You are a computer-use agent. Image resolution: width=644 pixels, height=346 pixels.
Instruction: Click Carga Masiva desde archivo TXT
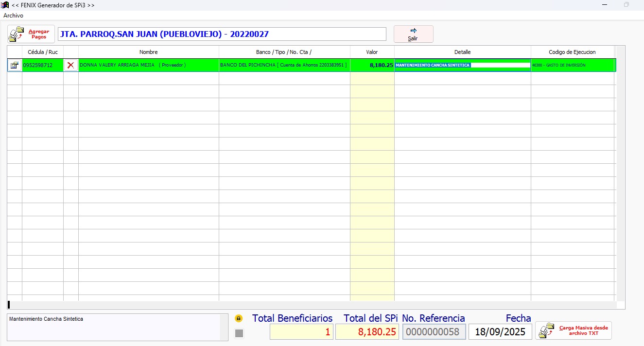574,330
